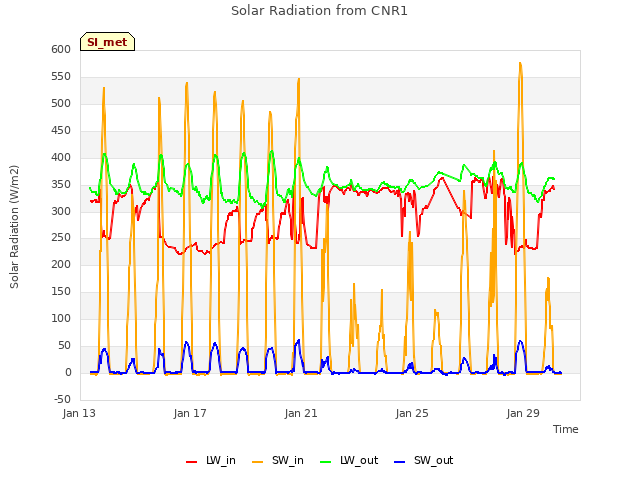The height and width of the screenshot is (480, 640).
Task: Click the 400 y-axis tick label
Action: click(61, 157)
